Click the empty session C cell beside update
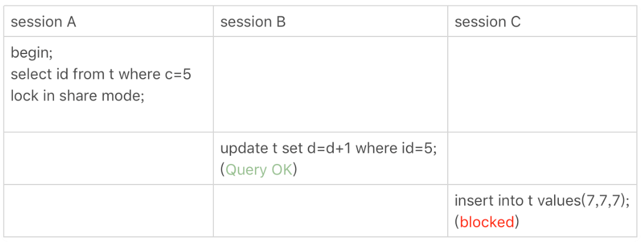 click(542, 158)
